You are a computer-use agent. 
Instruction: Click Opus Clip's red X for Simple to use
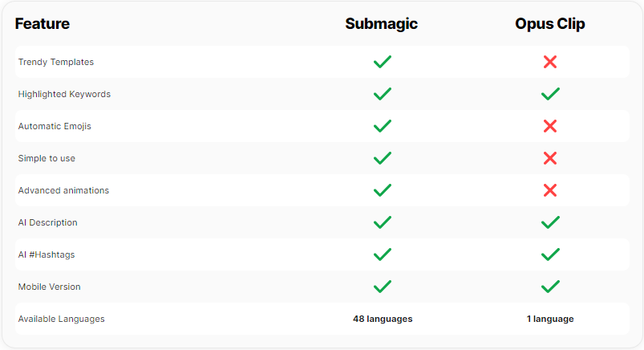549,158
